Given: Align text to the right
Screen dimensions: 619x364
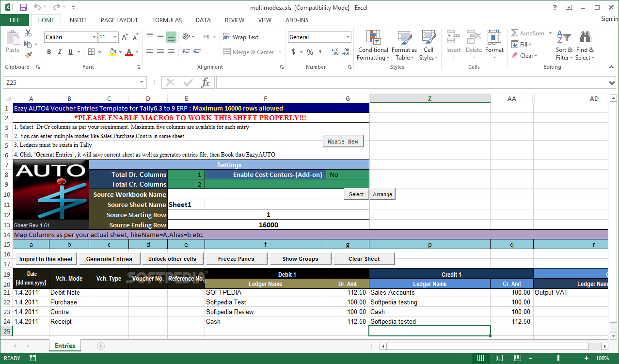Looking at the screenshot, I should point(171,52).
